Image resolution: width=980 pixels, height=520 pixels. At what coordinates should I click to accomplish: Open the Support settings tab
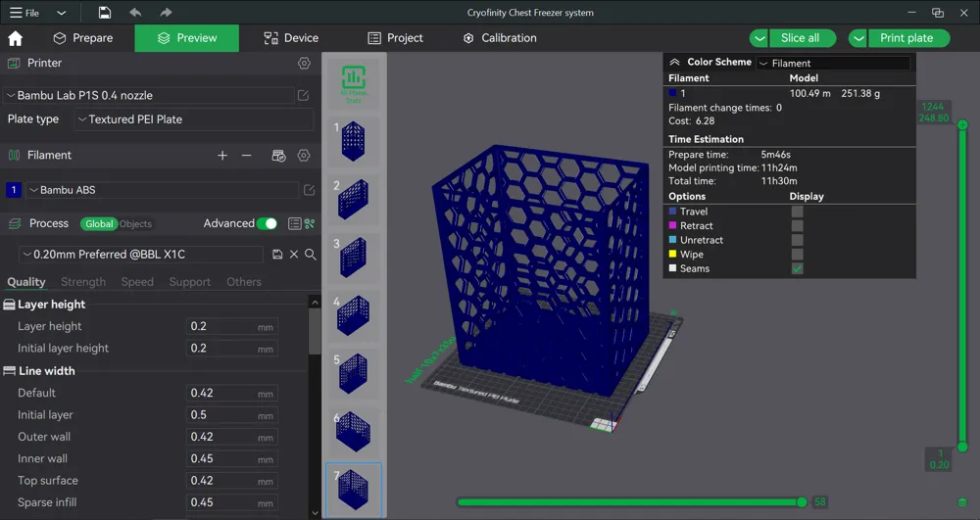pos(189,281)
